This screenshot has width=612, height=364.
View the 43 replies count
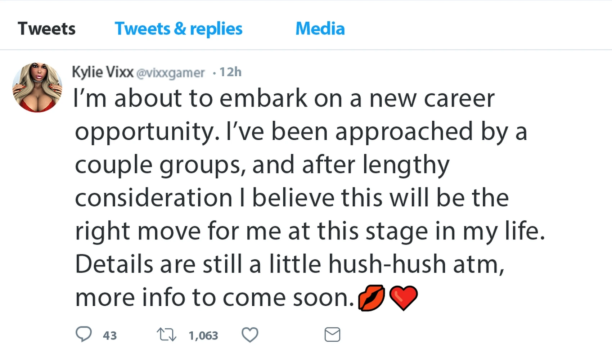110,336
